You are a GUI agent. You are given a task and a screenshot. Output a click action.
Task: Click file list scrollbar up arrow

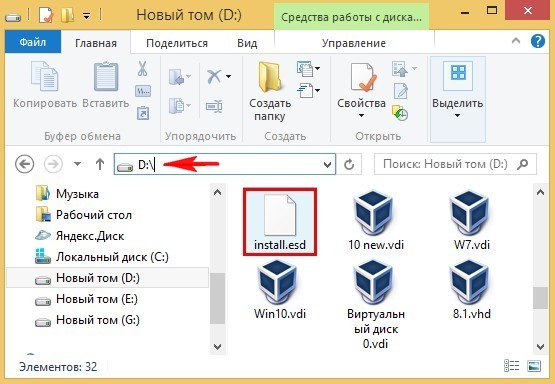[540, 193]
